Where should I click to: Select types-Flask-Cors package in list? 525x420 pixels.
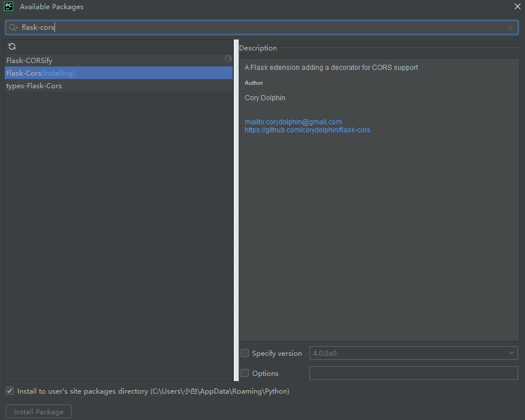coord(119,86)
